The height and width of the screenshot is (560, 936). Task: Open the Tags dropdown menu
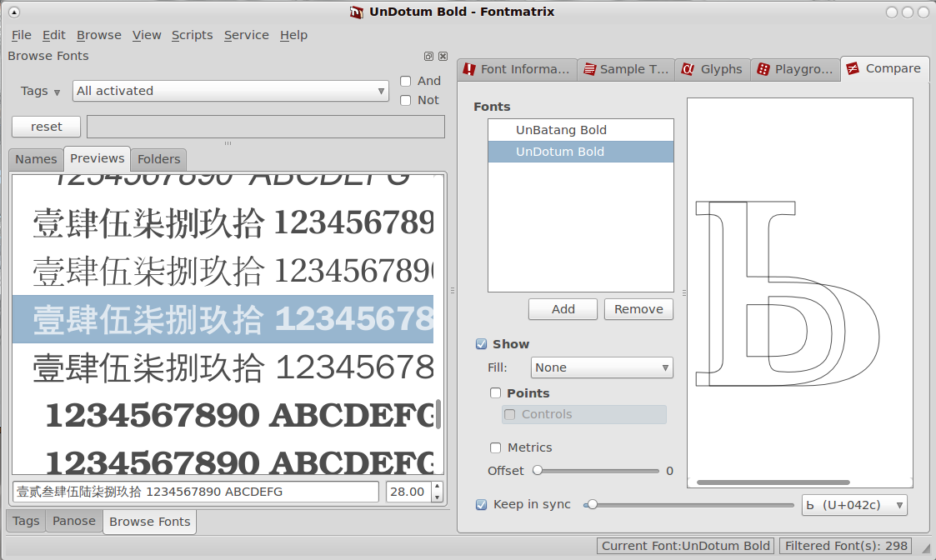click(x=41, y=92)
